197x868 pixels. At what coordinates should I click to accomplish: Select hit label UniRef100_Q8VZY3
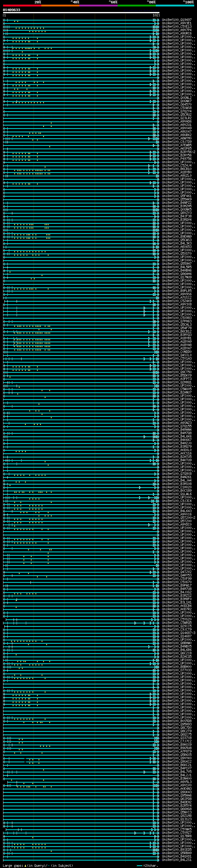tap(177, 213)
